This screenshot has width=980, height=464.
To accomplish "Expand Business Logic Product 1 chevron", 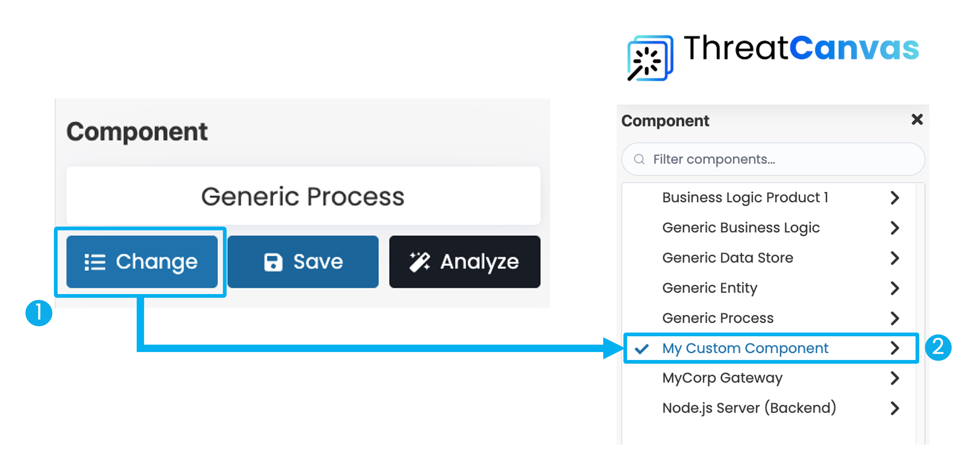I will pyautogui.click(x=895, y=198).
